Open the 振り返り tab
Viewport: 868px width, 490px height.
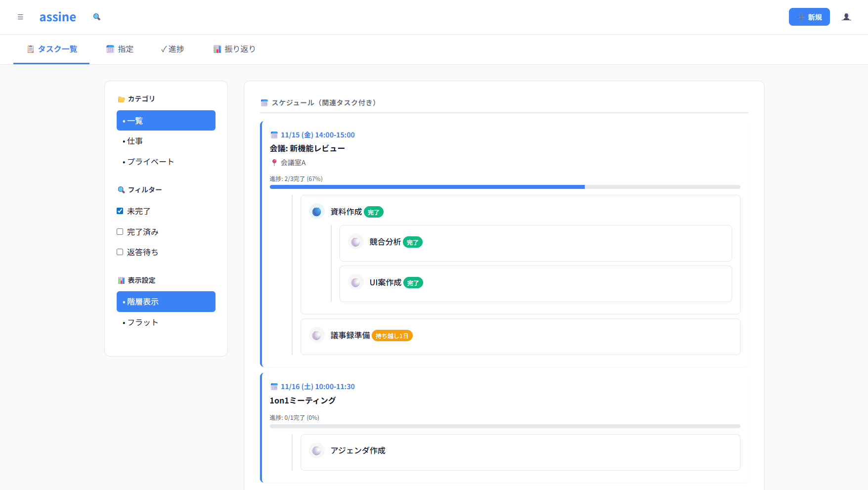[234, 49]
